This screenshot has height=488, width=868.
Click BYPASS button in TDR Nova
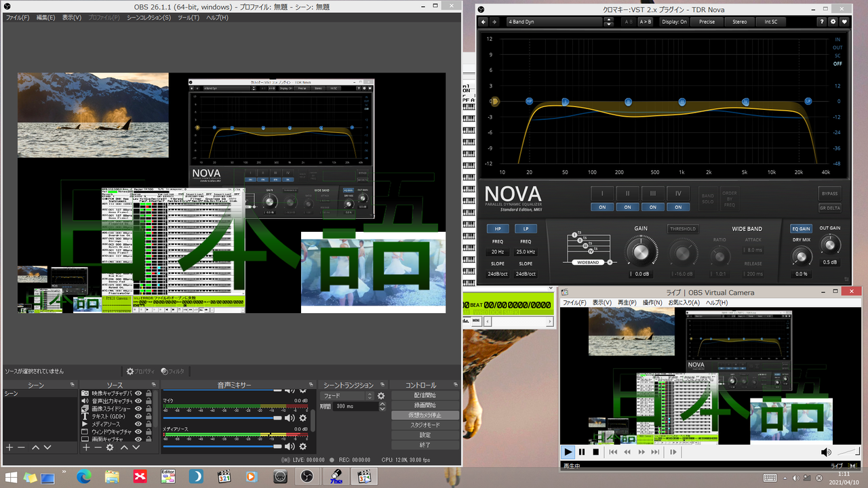click(x=829, y=193)
